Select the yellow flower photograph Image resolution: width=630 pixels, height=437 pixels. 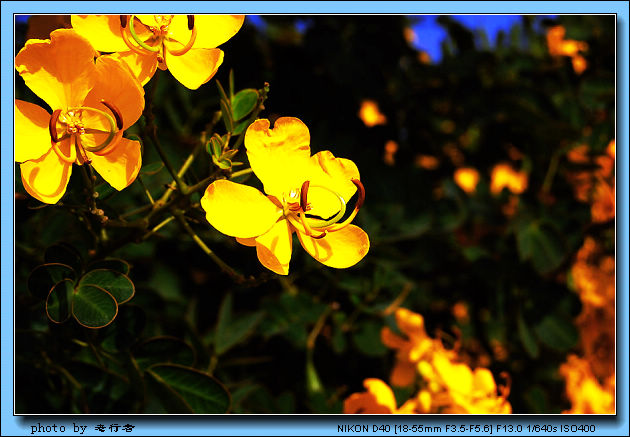click(315, 214)
